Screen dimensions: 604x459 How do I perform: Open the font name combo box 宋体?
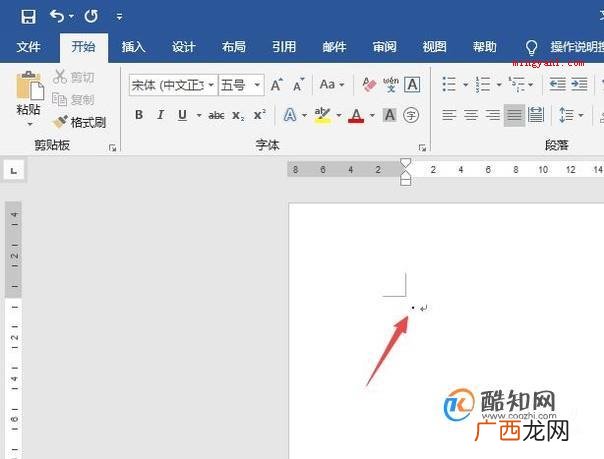pos(173,85)
